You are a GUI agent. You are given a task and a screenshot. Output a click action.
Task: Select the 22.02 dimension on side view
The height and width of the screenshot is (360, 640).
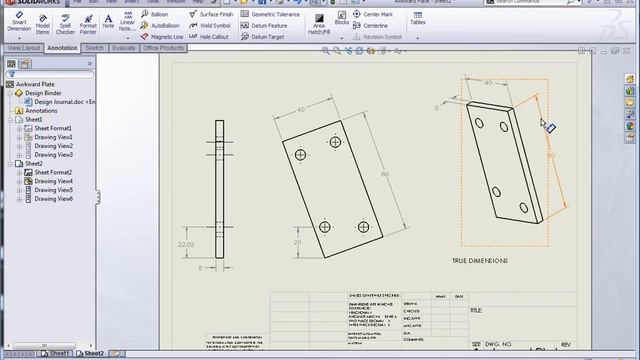(x=186, y=245)
